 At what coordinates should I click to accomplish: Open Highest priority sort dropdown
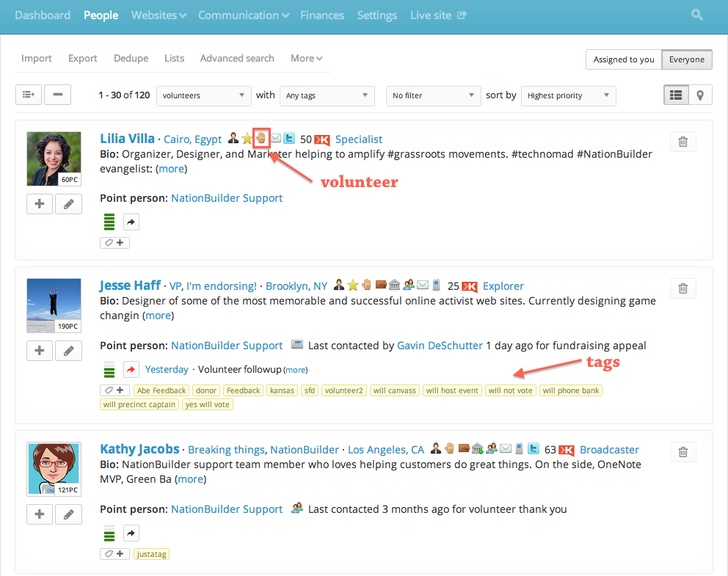(569, 95)
